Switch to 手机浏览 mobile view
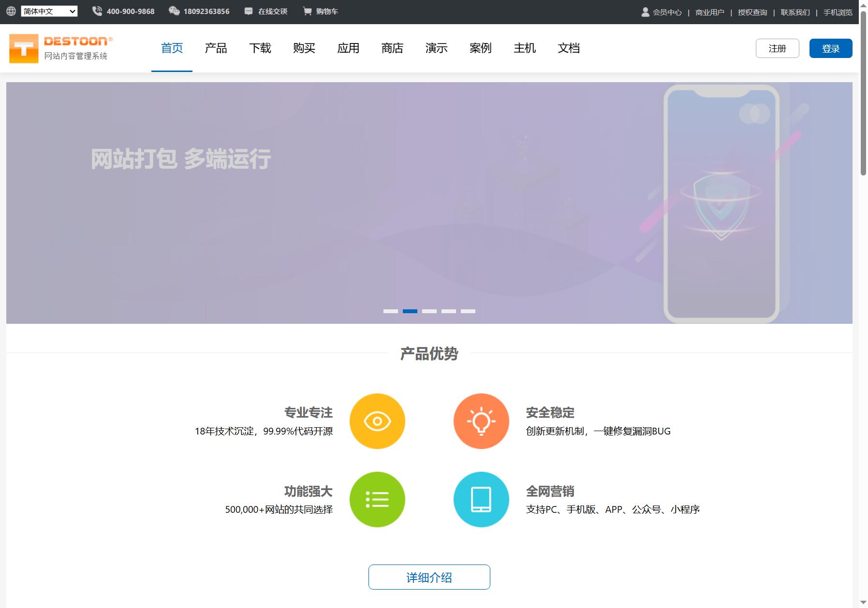 click(x=838, y=13)
